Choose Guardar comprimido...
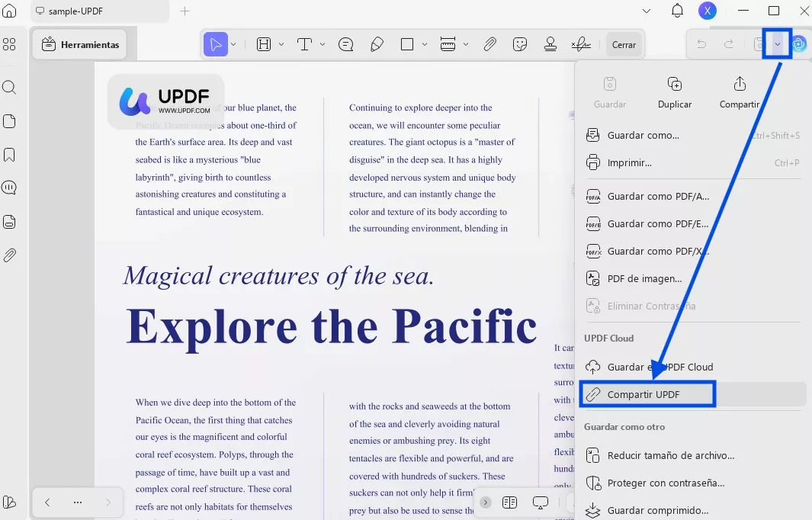812x520 pixels. click(693, 510)
